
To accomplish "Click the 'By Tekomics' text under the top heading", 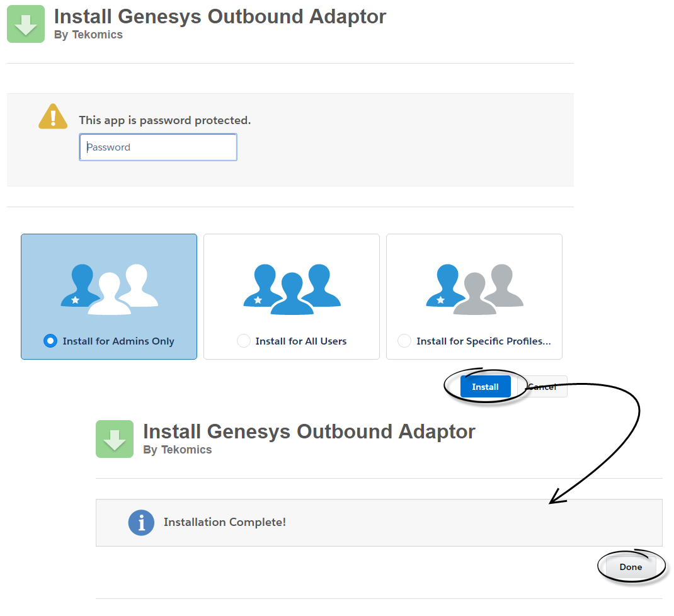I will (x=89, y=35).
